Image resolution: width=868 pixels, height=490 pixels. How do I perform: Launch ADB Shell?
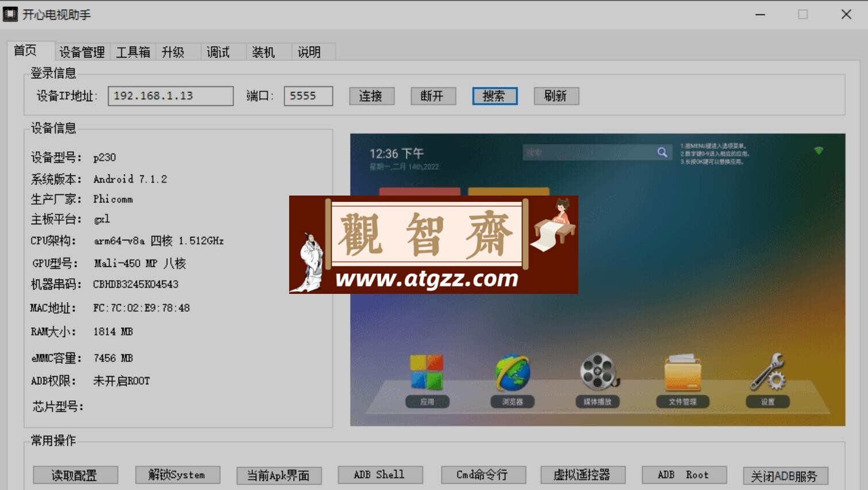click(x=380, y=474)
